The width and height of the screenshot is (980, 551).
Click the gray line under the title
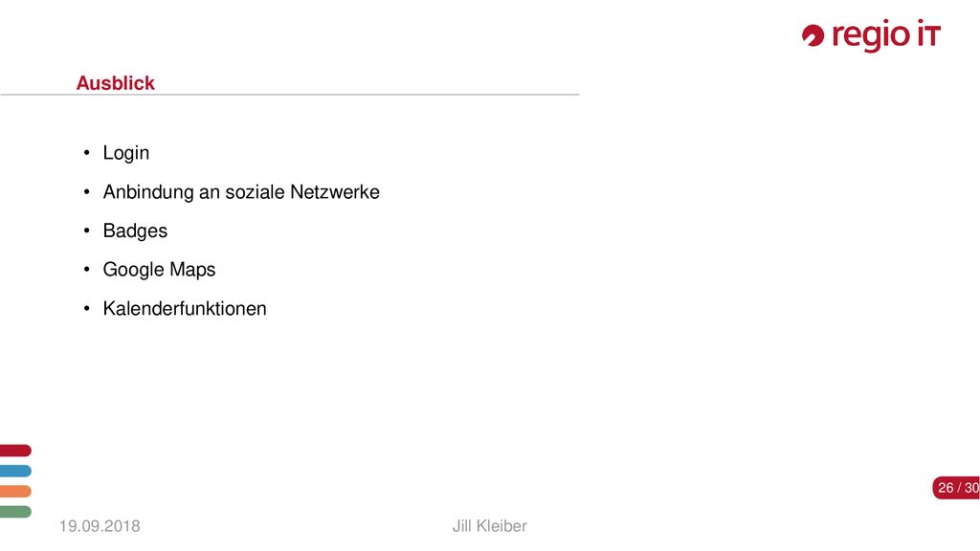(x=289, y=95)
